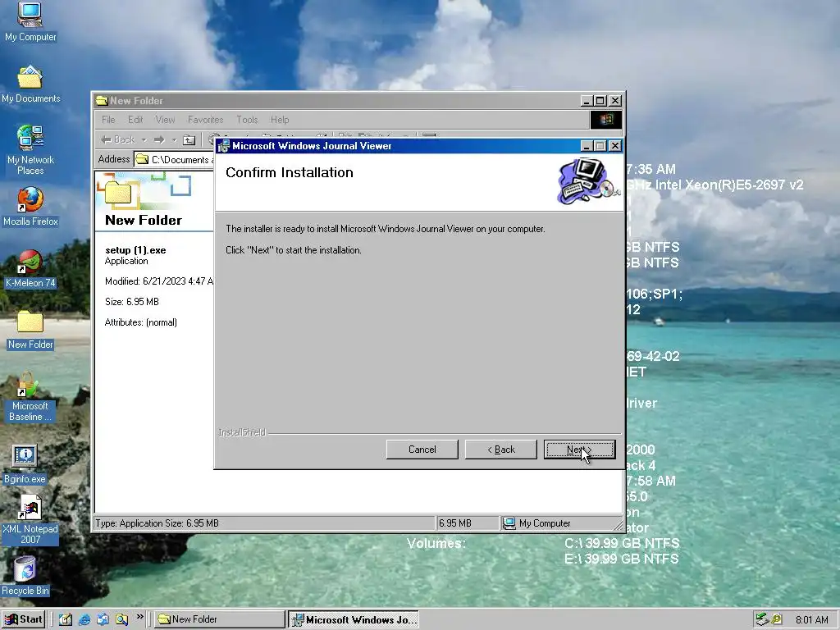
Task: Click the network tray icon in taskbar
Action: click(x=762, y=619)
